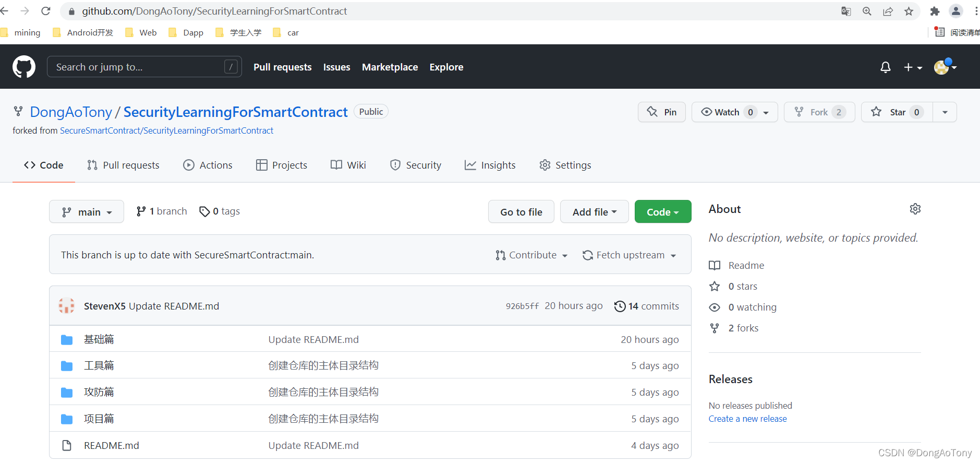Screen dimensions: 980x463
Task: Expand the green Code dropdown
Action: click(x=663, y=212)
